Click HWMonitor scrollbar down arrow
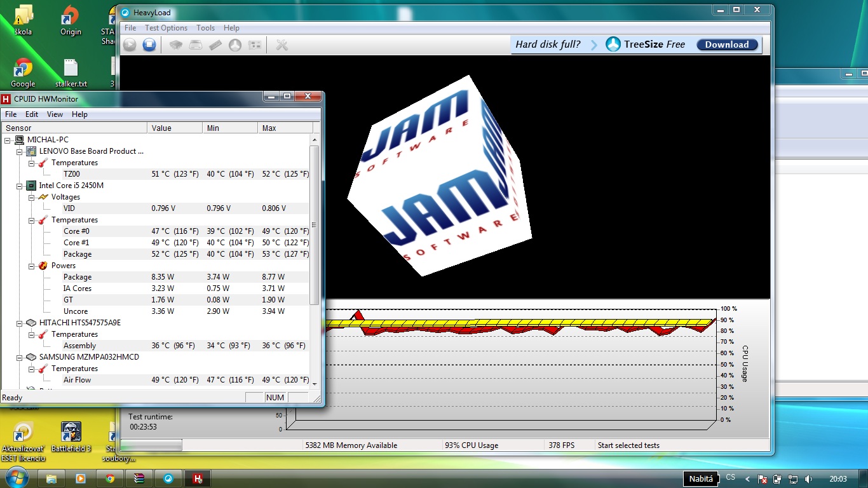The image size is (868, 488). tap(315, 383)
